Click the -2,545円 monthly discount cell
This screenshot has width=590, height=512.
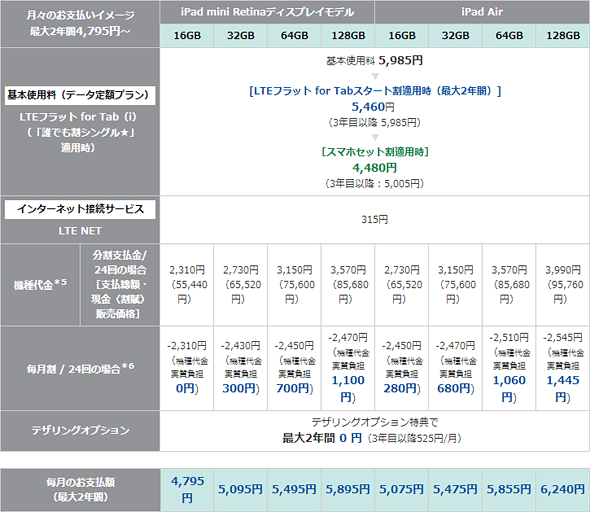click(563, 368)
